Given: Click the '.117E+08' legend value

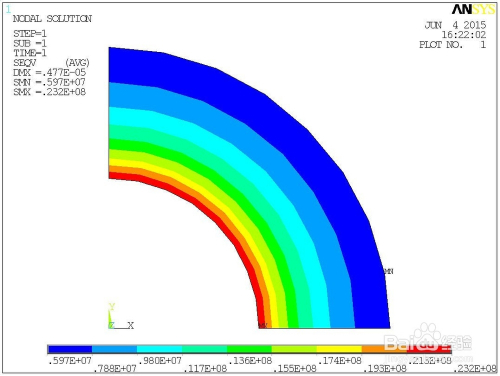Looking at the screenshot, I should click(205, 369).
